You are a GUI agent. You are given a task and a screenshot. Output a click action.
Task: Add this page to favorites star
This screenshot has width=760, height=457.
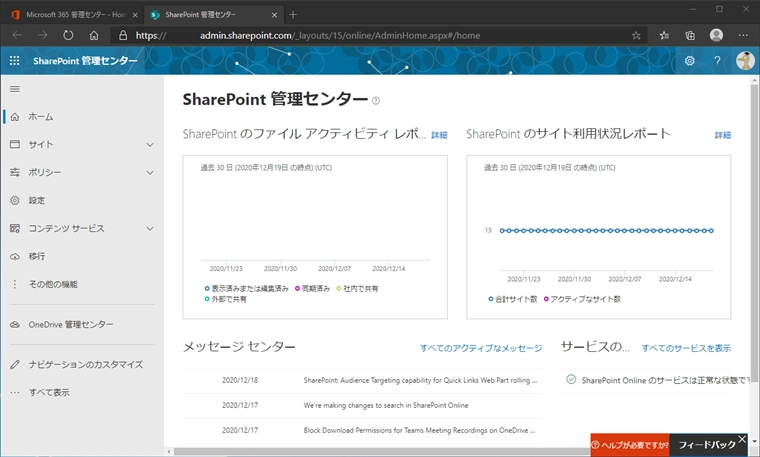tap(636, 35)
